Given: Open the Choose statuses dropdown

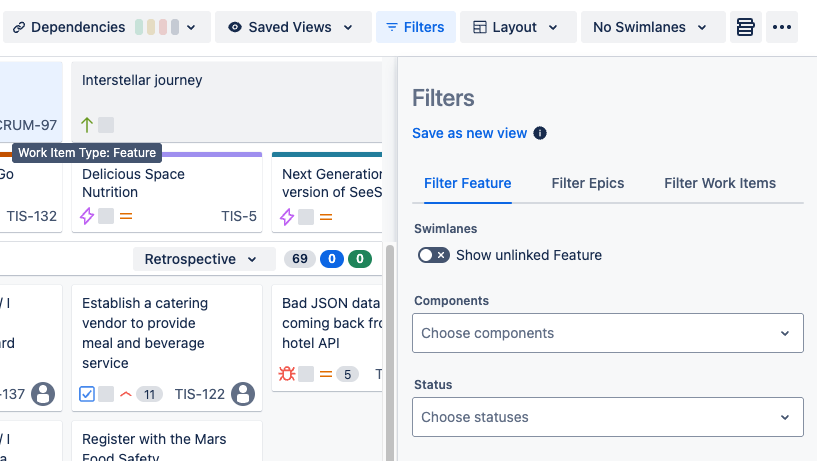Looking at the screenshot, I should (607, 417).
